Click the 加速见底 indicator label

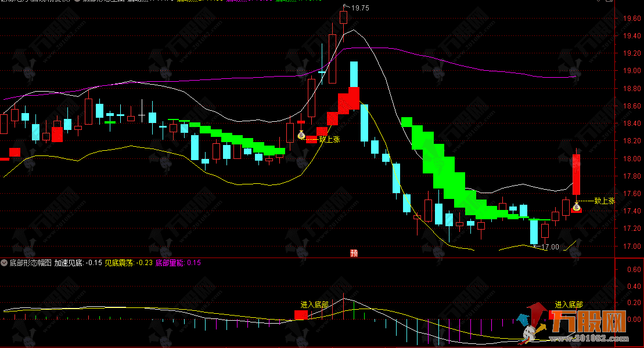pos(68,263)
